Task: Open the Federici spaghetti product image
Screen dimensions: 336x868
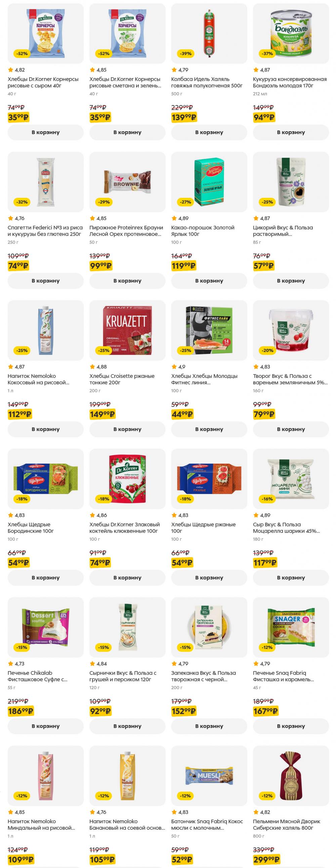Action: [x=45, y=182]
